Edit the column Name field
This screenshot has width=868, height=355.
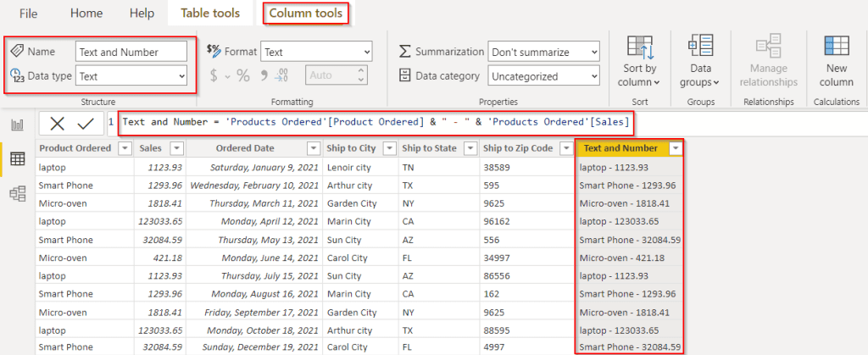[131, 52]
